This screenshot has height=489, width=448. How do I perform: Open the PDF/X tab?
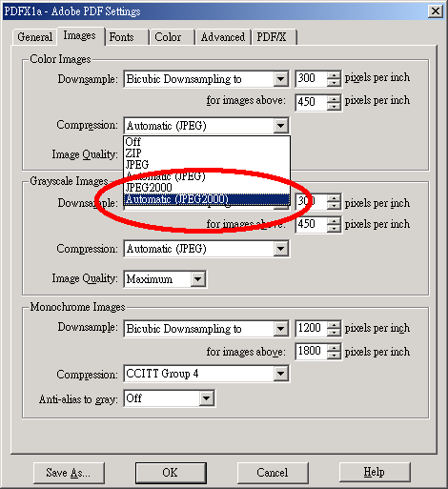275,37
